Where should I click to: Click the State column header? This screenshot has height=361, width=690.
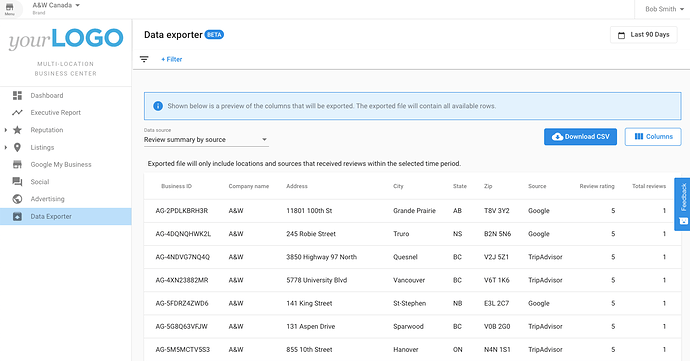[x=460, y=186]
